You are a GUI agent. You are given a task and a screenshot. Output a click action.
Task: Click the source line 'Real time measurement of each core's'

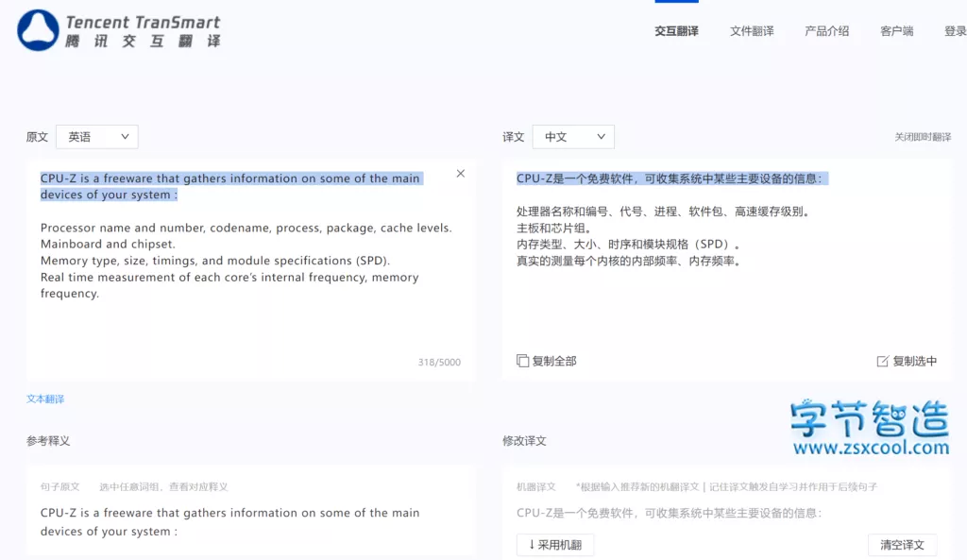pyautogui.click(x=229, y=285)
